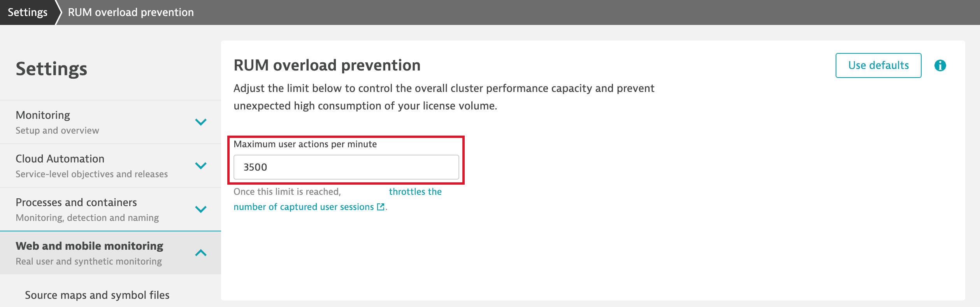
Task: Click the external link icon after user sessions
Action: click(x=381, y=207)
